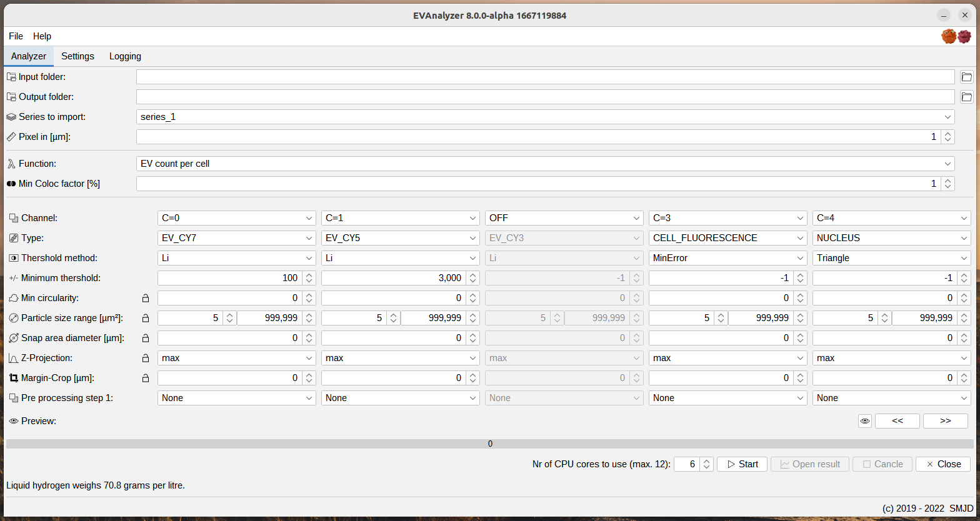Click the Input folder text field
The image size is (980, 521).
pos(545,77)
